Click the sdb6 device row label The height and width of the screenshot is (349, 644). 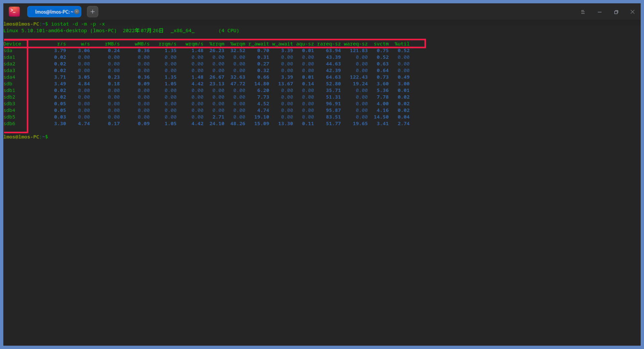pos(9,123)
